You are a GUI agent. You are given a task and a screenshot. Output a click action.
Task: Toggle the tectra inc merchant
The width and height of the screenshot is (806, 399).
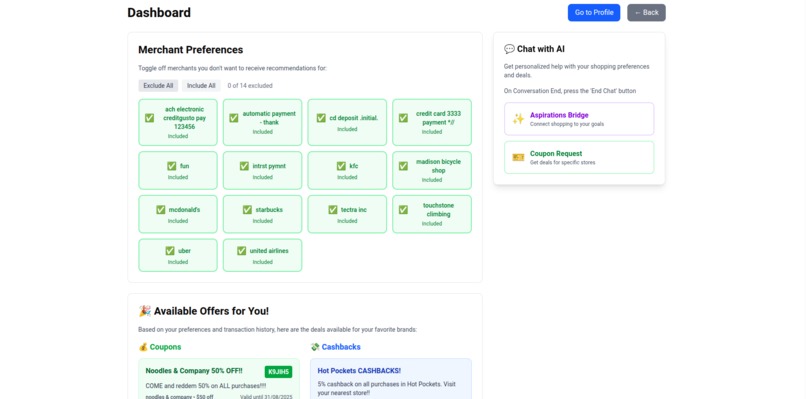click(347, 214)
